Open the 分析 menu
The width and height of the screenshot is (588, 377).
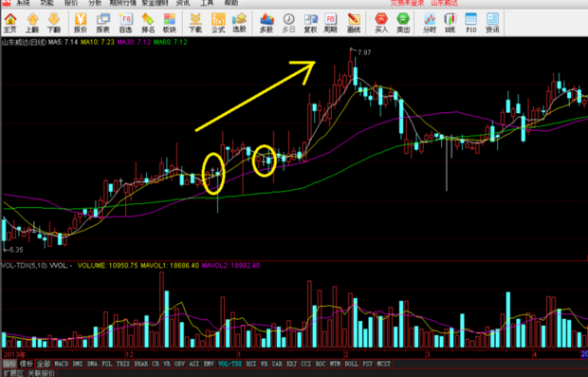95,3
